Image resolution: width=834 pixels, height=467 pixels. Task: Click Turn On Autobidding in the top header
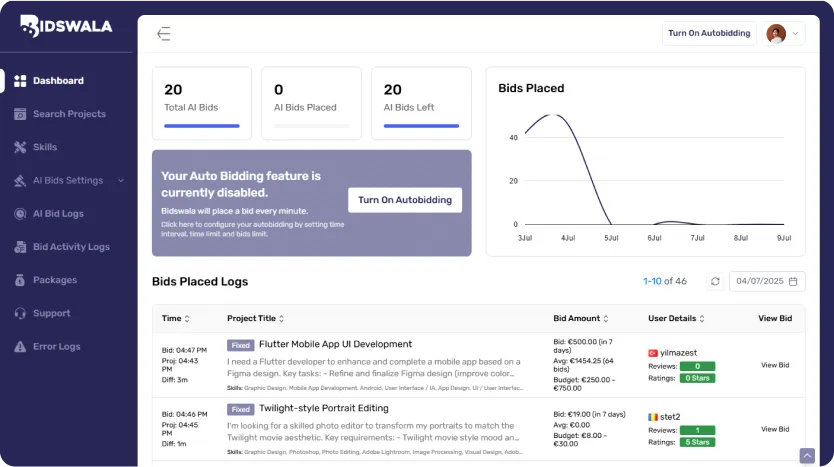709,34
